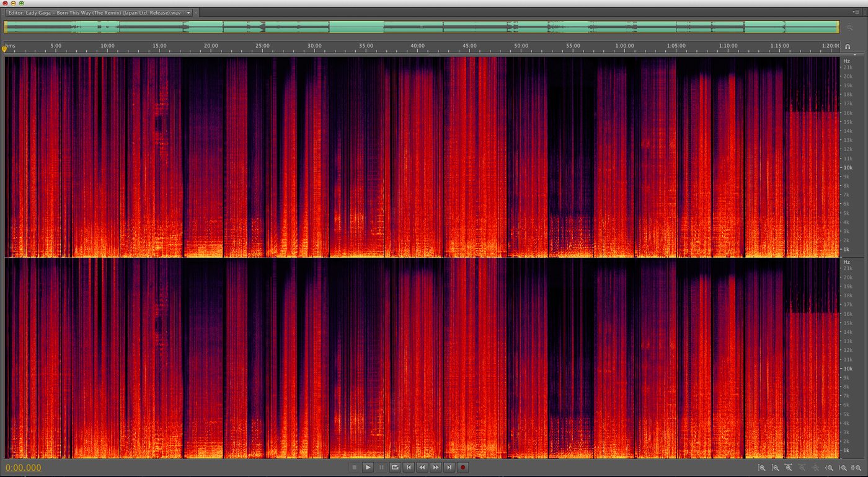Zoom in time
The width and height of the screenshot is (868, 477).
pos(789,468)
